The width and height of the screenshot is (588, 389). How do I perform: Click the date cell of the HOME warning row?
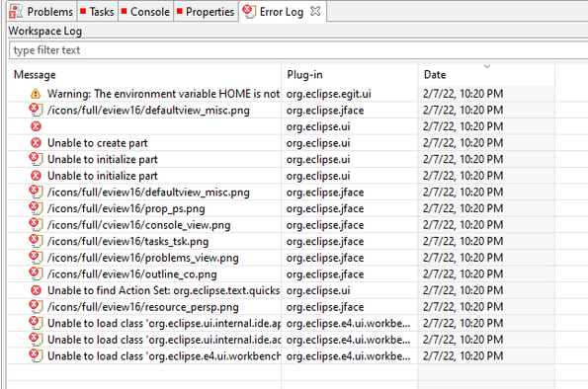tap(463, 94)
